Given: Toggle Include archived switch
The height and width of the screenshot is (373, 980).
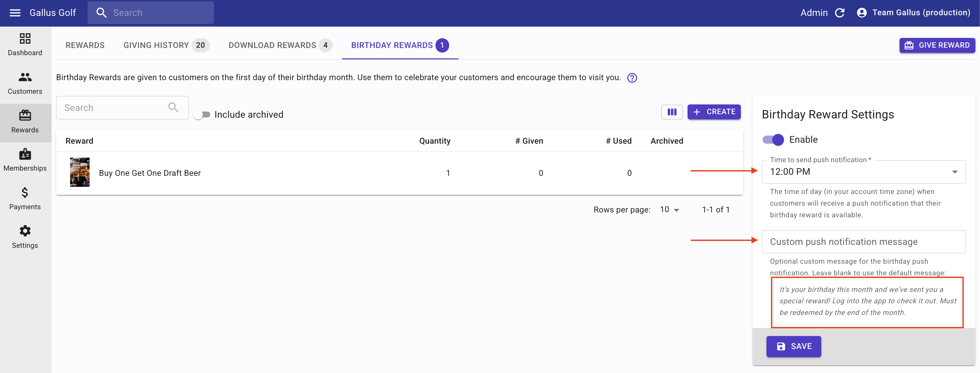Looking at the screenshot, I should tap(202, 114).
